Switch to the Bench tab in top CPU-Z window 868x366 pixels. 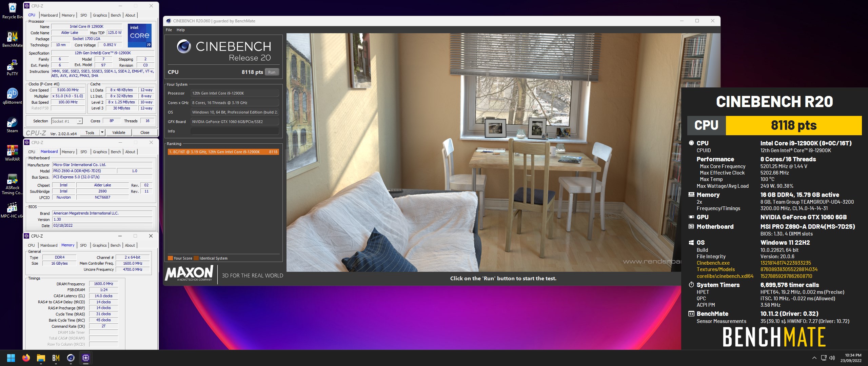click(x=116, y=15)
